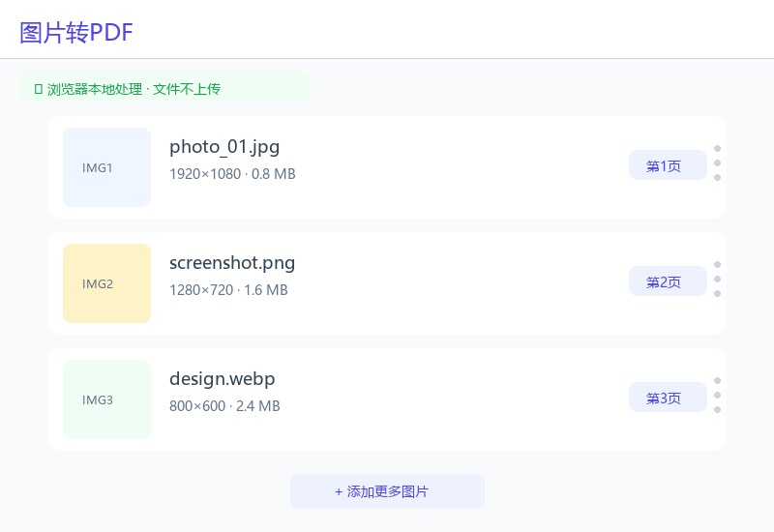Click the 1280×720 · 1.6 MB details
Image resolution: width=774 pixels, height=532 pixels.
pos(228,290)
